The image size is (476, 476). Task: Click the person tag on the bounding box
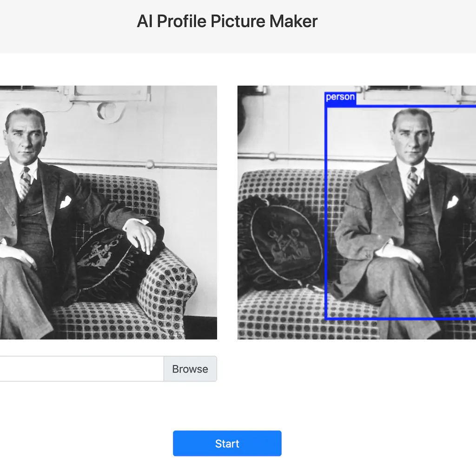[340, 97]
